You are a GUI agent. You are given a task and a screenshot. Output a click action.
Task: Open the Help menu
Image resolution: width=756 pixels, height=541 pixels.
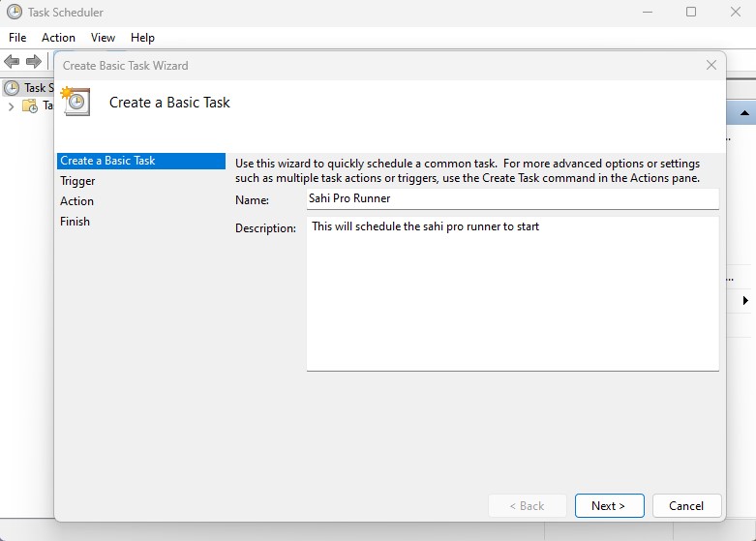pyautogui.click(x=142, y=38)
